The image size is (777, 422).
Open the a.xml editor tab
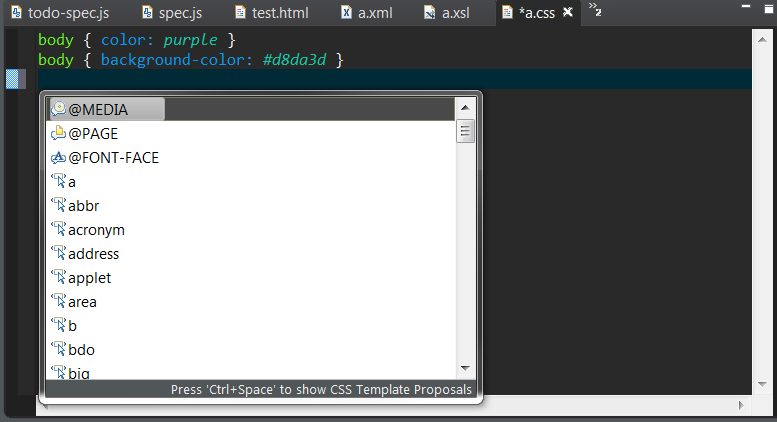[x=367, y=13]
